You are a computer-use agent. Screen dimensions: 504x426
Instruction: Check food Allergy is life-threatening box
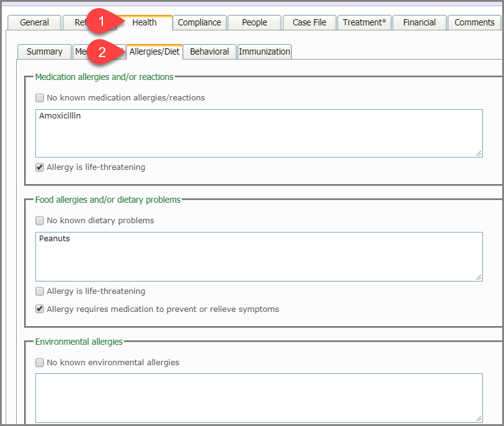tap(40, 291)
